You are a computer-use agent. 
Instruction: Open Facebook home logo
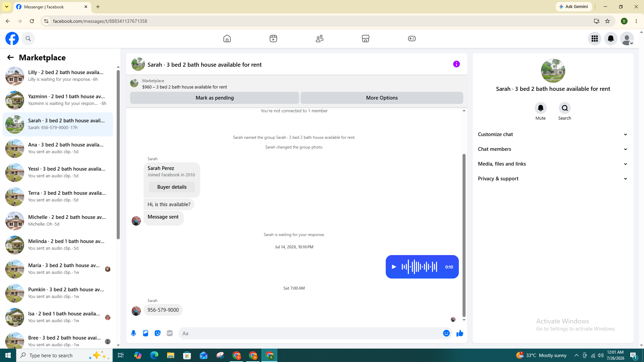[x=12, y=39]
